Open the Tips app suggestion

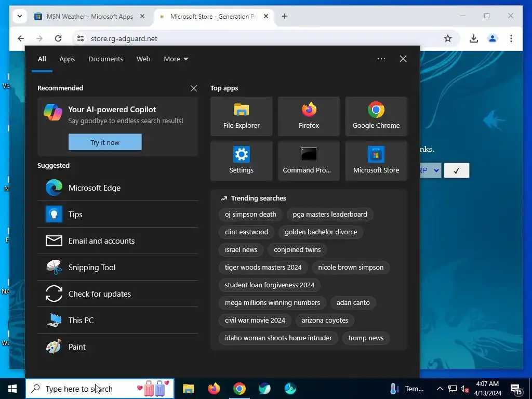point(118,215)
